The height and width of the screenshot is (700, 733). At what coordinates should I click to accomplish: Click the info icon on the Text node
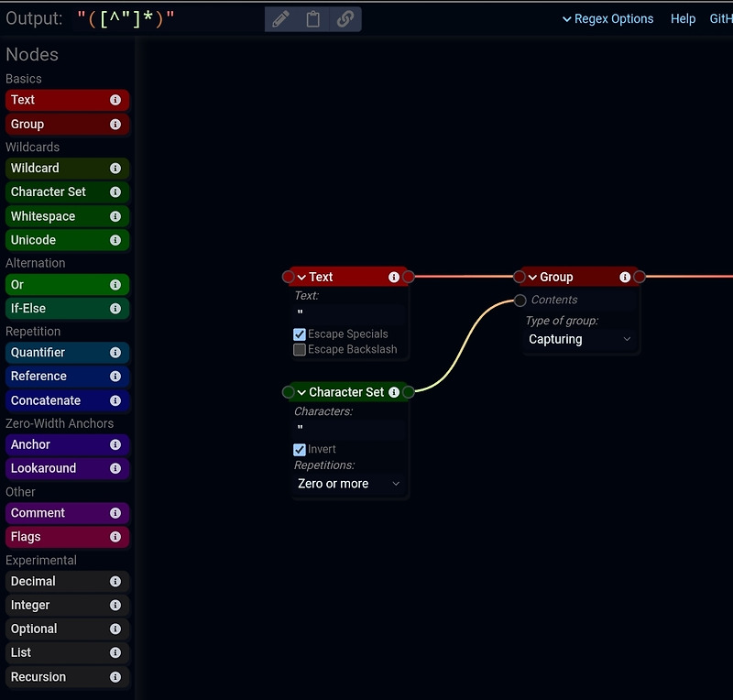tap(394, 277)
